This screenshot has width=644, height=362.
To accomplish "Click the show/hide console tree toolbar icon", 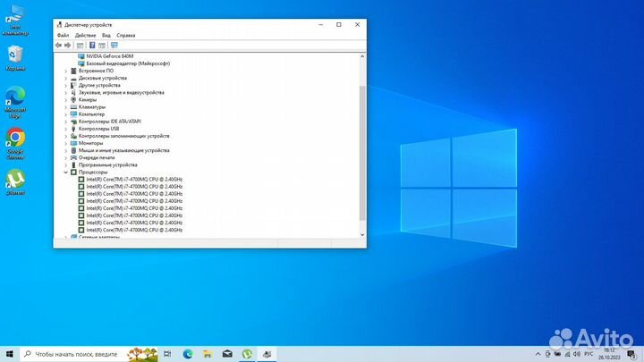I will point(80,46).
